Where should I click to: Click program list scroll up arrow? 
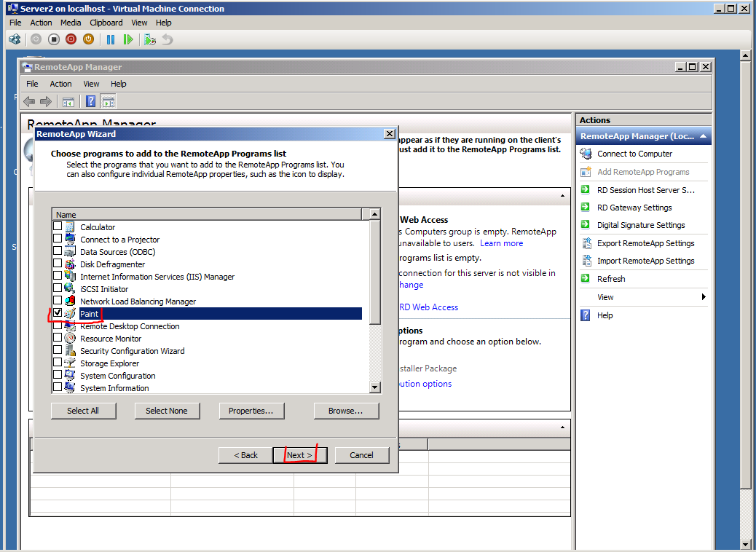[374, 214]
